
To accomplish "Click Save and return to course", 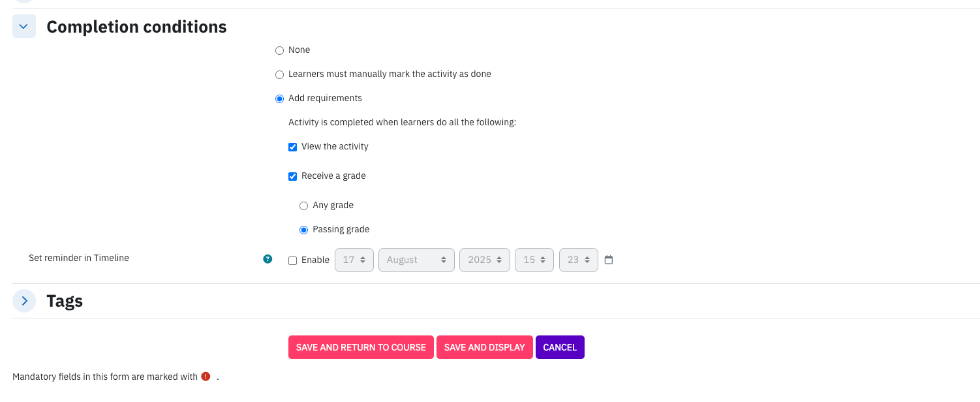I will click(x=361, y=347).
